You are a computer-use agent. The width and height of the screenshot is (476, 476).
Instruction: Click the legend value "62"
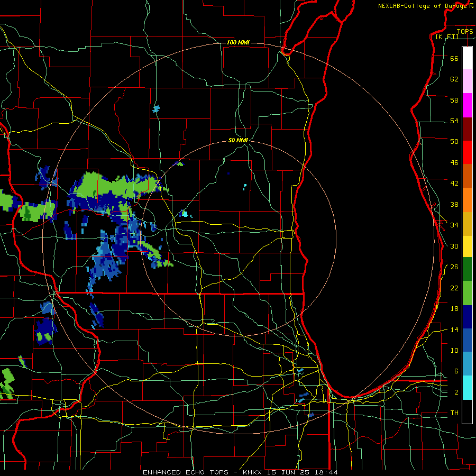[x=454, y=79]
